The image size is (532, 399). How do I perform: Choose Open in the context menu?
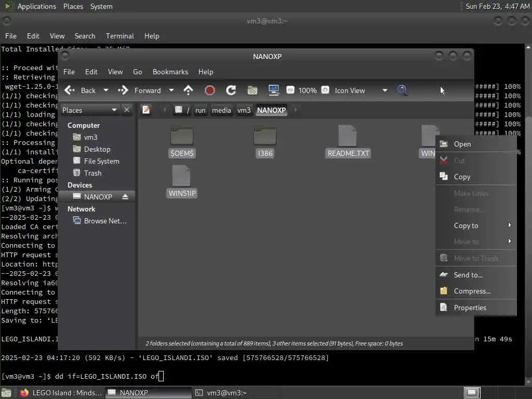coord(476,144)
